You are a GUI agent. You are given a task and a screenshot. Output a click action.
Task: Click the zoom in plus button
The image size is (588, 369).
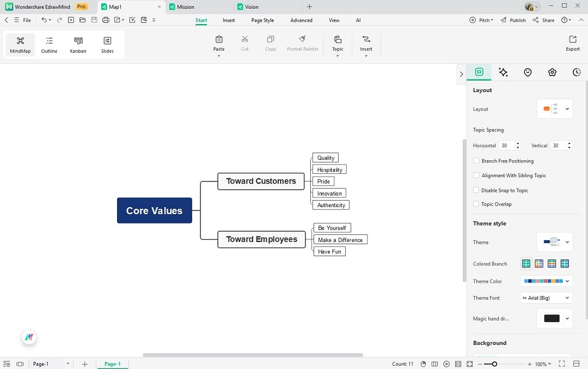(529, 364)
